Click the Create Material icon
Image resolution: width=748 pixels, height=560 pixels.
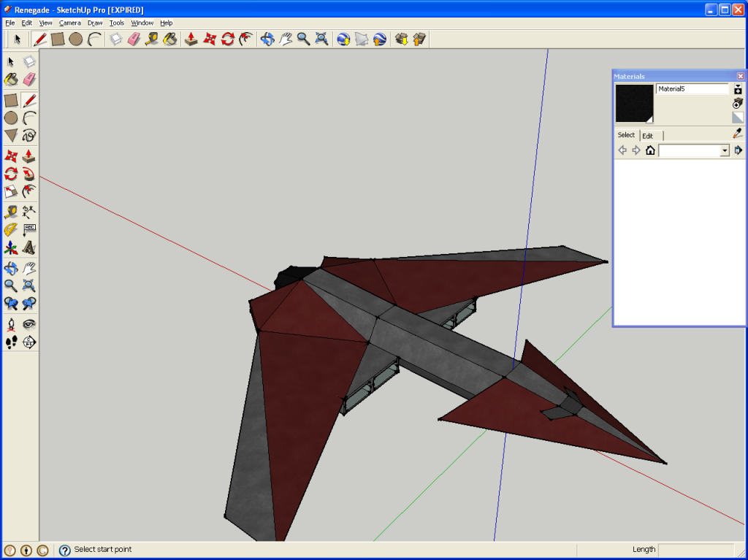738,104
